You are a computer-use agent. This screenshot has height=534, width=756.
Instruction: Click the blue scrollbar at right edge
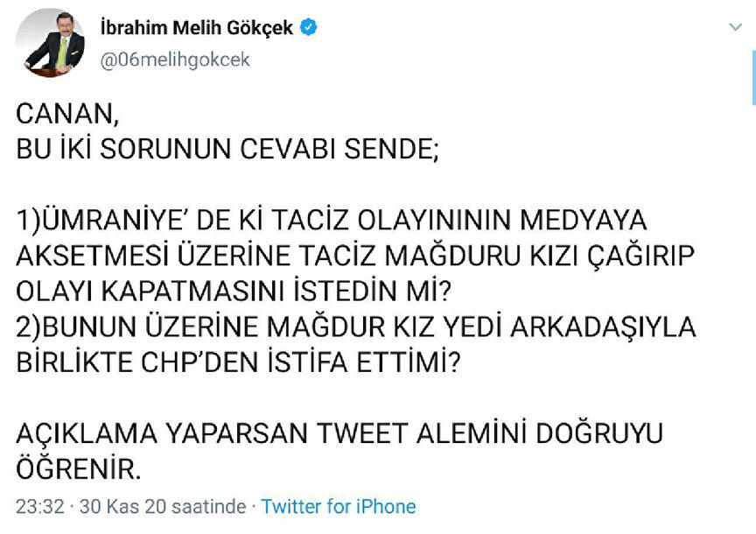point(752,77)
